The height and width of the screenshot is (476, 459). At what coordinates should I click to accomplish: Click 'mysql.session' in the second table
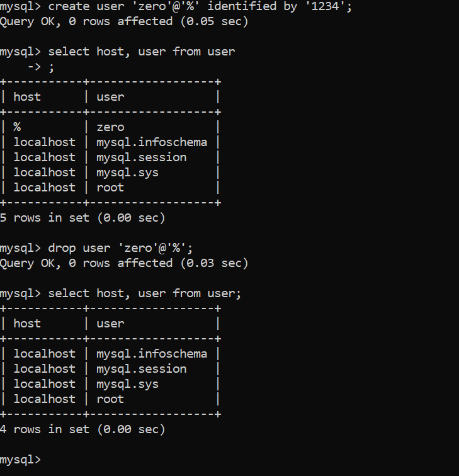[x=142, y=369]
